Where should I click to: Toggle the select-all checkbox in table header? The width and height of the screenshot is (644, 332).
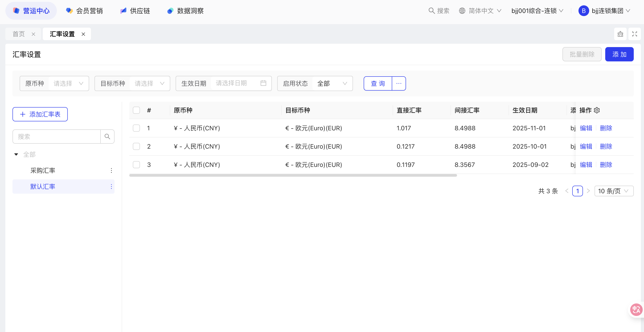(x=136, y=110)
